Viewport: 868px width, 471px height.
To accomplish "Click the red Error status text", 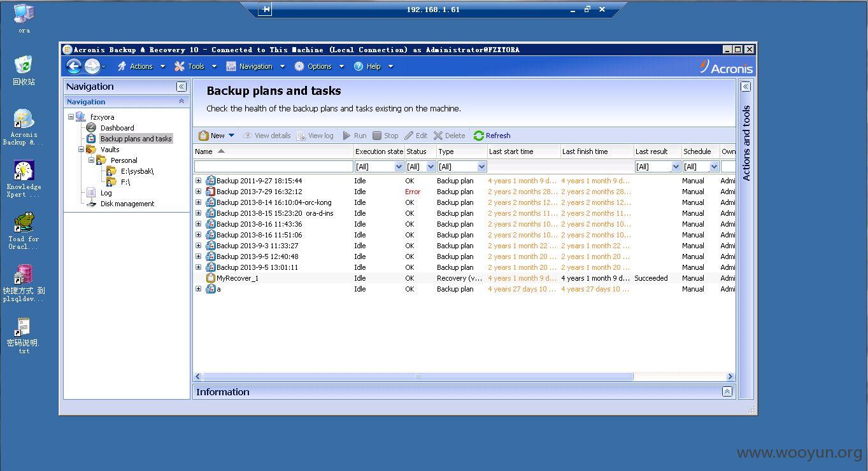I will tap(413, 192).
